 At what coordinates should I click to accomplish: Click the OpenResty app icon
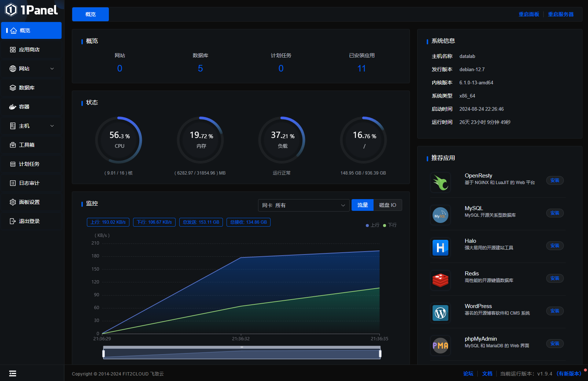click(x=440, y=182)
